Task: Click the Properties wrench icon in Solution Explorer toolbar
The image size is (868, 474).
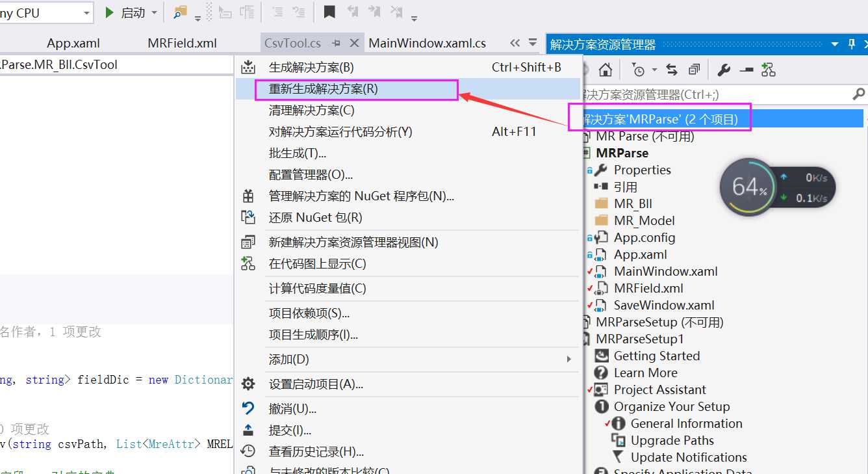Action: (724, 70)
